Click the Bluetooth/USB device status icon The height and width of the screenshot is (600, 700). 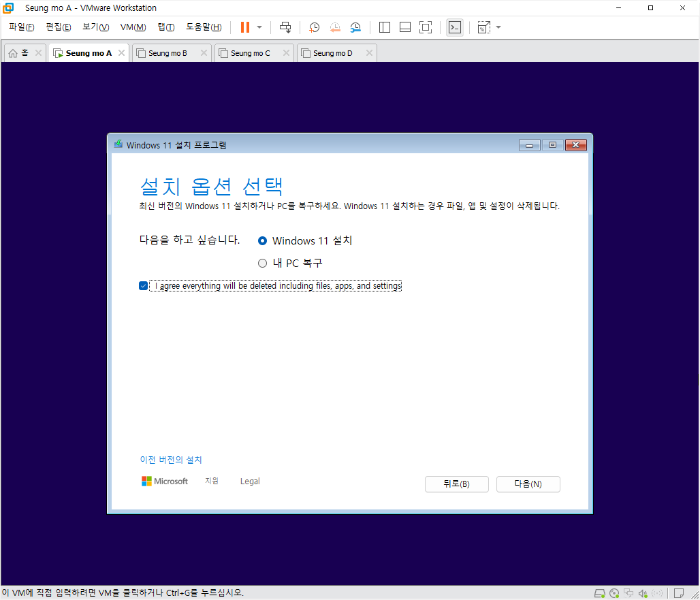(x=657, y=593)
